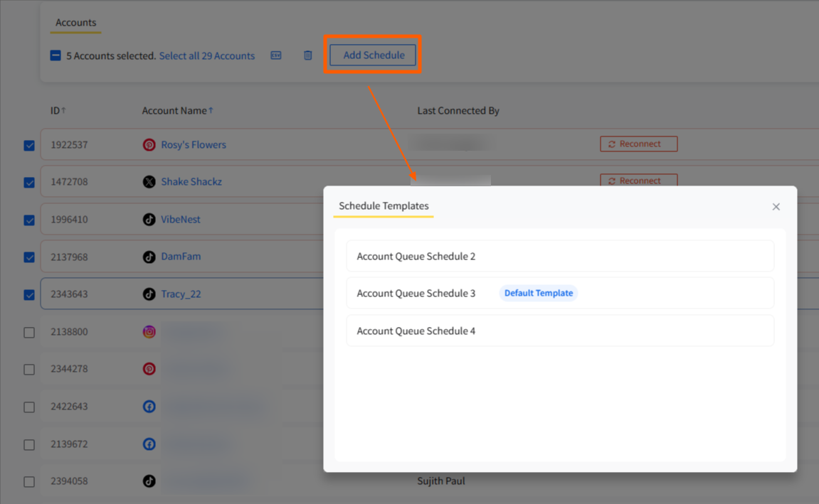Check the box for account 2344278
Image resolution: width=819 pixels, height=504 pixels.
[x=29, y=370]
